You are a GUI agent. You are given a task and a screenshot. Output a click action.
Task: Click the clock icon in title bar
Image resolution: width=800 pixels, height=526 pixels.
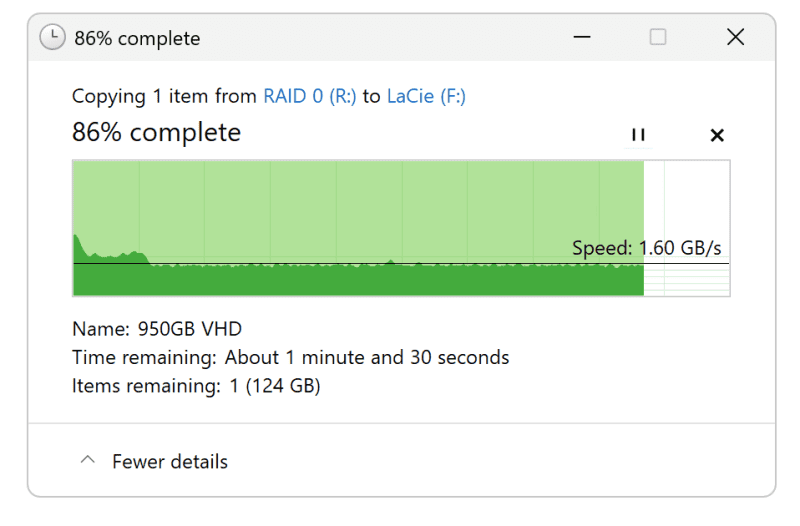pos(52,38)
